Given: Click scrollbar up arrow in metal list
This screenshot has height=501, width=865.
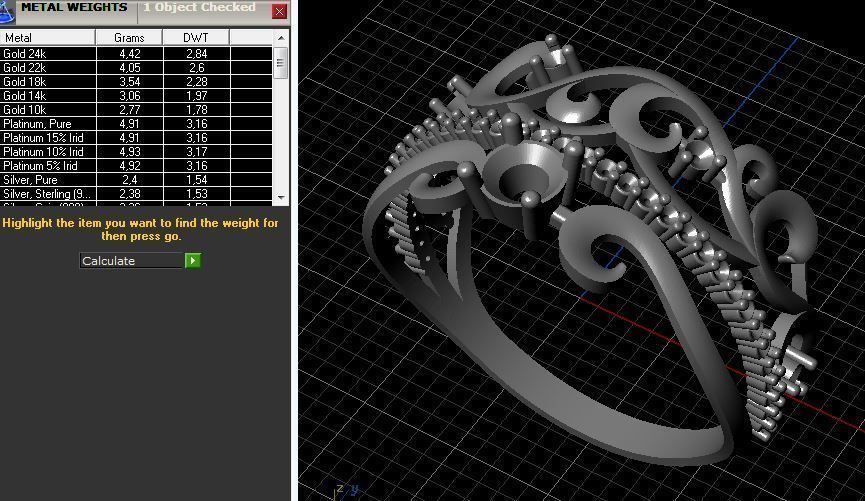Looking at the screenshot, I should click(x=281, y=38).
